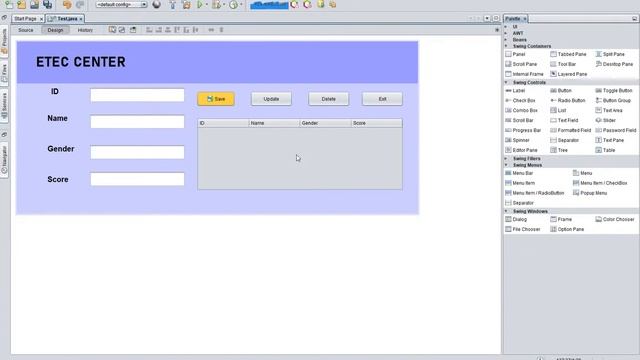The height and width of the screenshot is (360, 640).
Task: Switch to the History view tab
Action: coord(85,30)
